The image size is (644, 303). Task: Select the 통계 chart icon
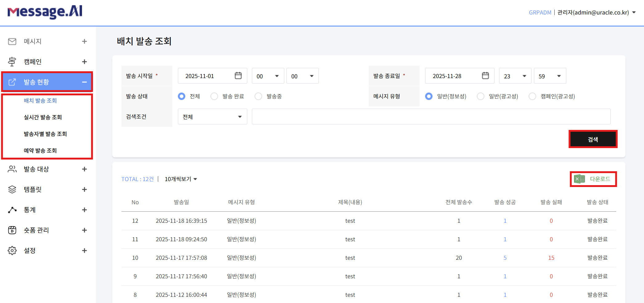click(x=12, y=210)
